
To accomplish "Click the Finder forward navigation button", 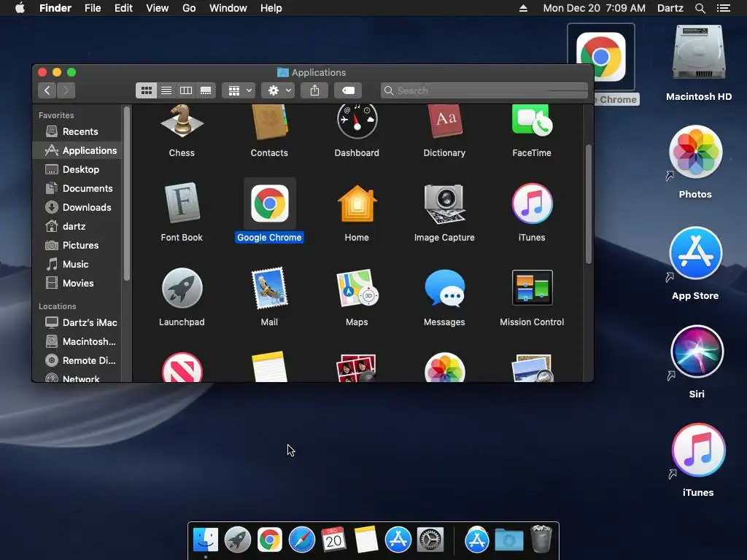I will coord(66,90).
